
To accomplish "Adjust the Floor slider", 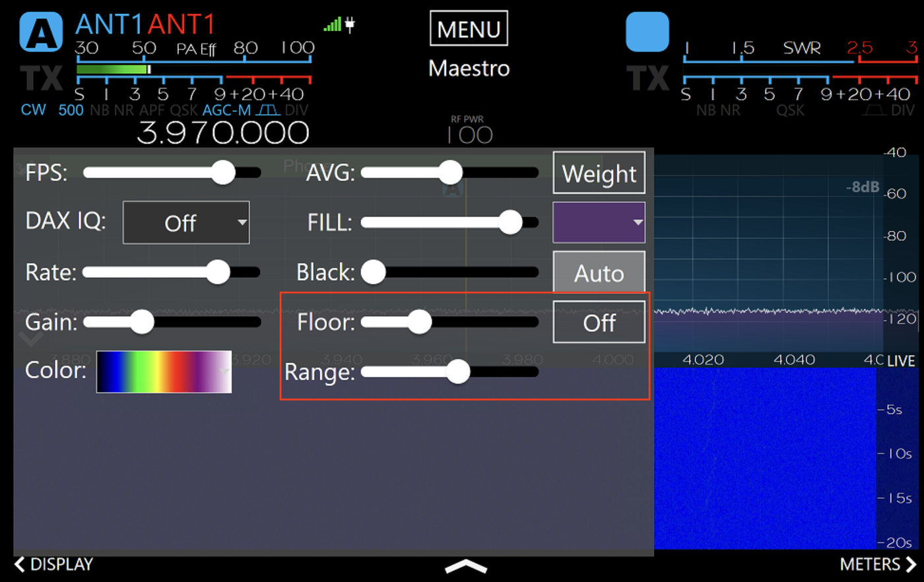I will click(449, 322).
